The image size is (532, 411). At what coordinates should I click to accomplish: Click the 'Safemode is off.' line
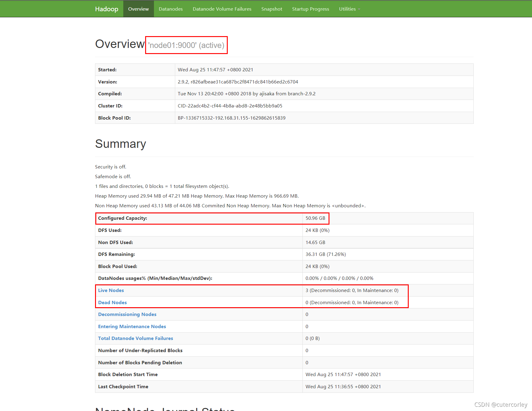[x=113, y=177]
